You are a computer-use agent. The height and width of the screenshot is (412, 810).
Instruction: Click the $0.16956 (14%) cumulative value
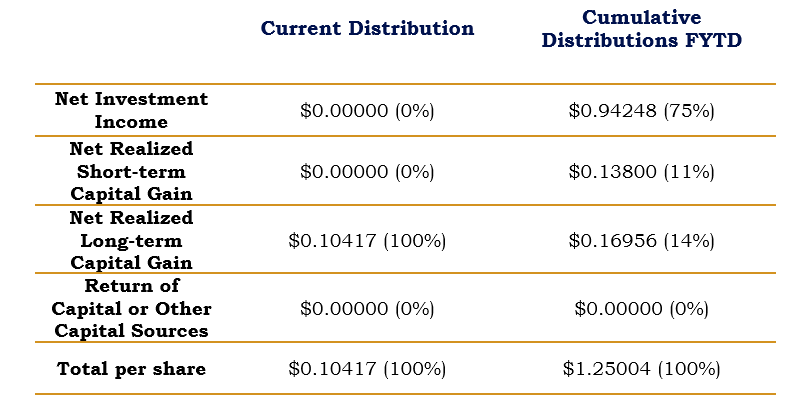(x=642, y=241)
